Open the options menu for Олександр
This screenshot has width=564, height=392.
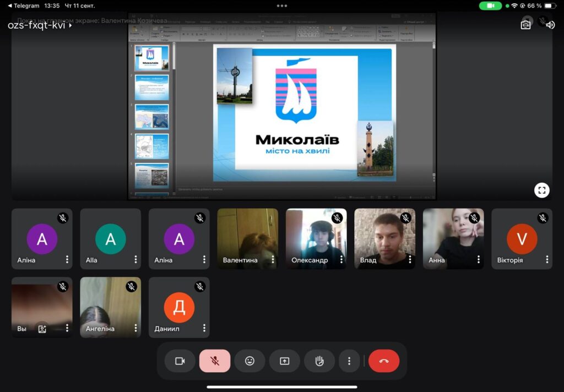pyautogui.click(x=341, y=259)
